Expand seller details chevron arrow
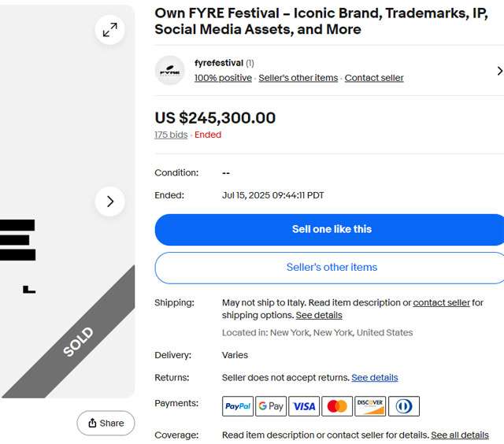 click(499, 71)
